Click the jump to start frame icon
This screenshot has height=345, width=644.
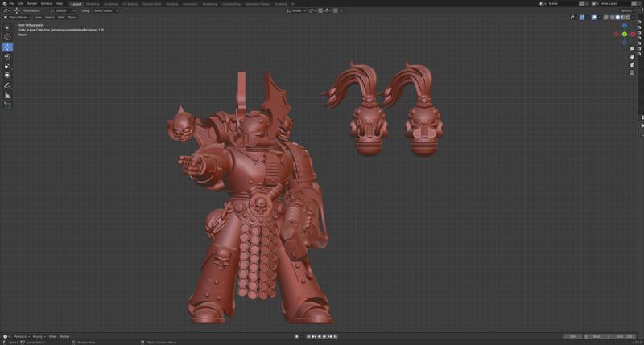click(x=308, y=336)
